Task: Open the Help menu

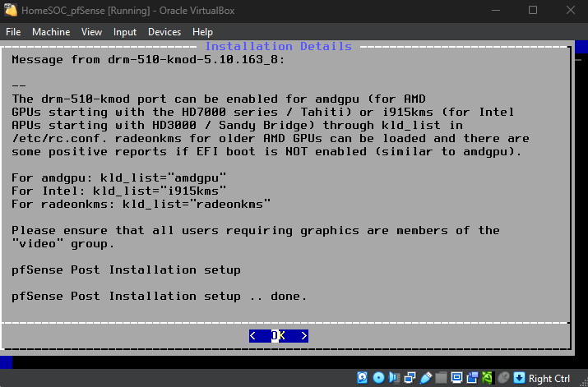Action: 202,32
